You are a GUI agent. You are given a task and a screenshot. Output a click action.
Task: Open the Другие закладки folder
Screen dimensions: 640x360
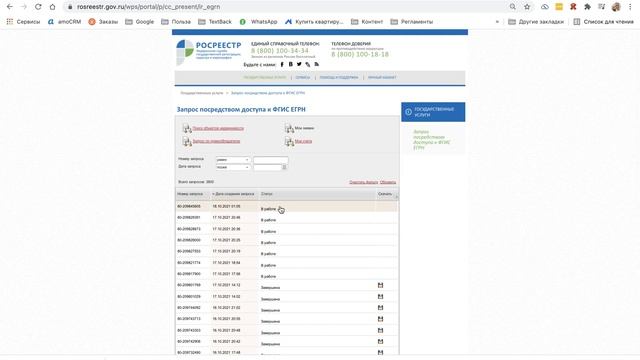point(536,22)
